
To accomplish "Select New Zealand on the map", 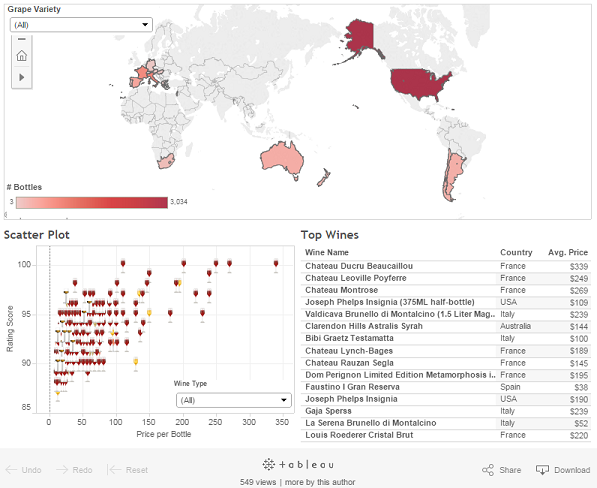I will point(324,178).
